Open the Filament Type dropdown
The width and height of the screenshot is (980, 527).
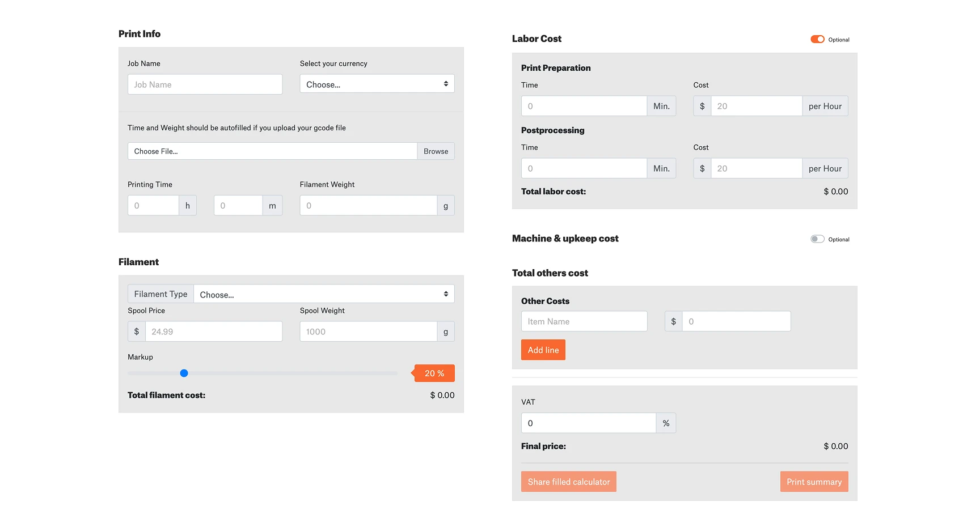click(x=324, y=294)
